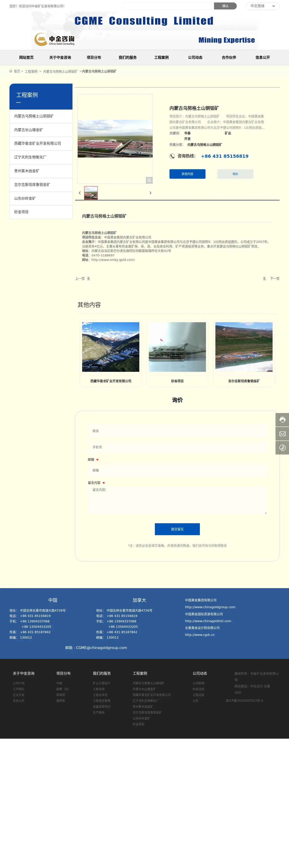The height and width of the screenshot is (868, 289).
Task: Select 砂金项目 in sidebar
Action: [41, 212]
